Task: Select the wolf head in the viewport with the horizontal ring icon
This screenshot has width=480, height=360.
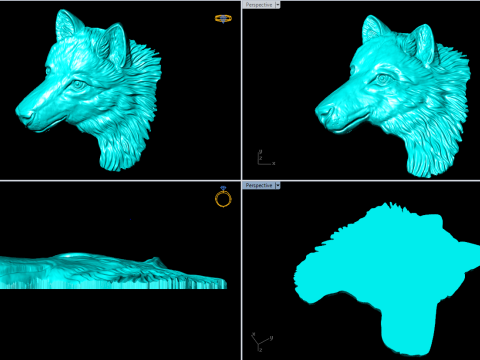Action: coord(88,90)
